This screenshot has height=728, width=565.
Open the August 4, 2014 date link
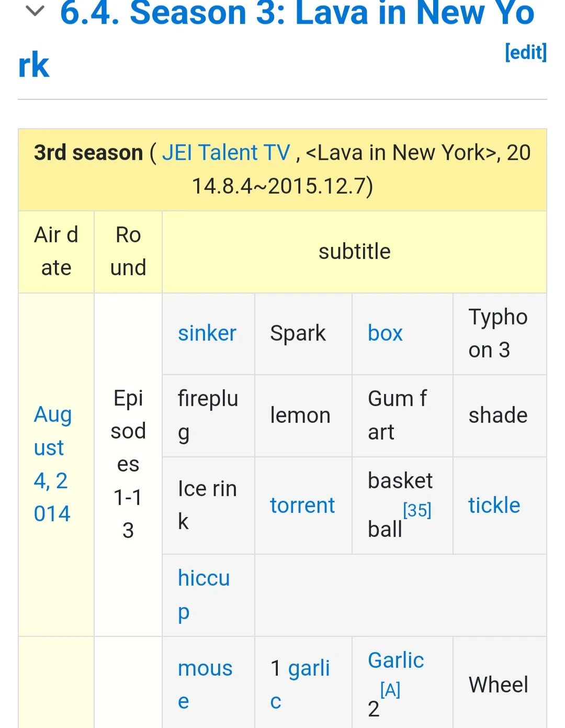(x=52, y=464)
